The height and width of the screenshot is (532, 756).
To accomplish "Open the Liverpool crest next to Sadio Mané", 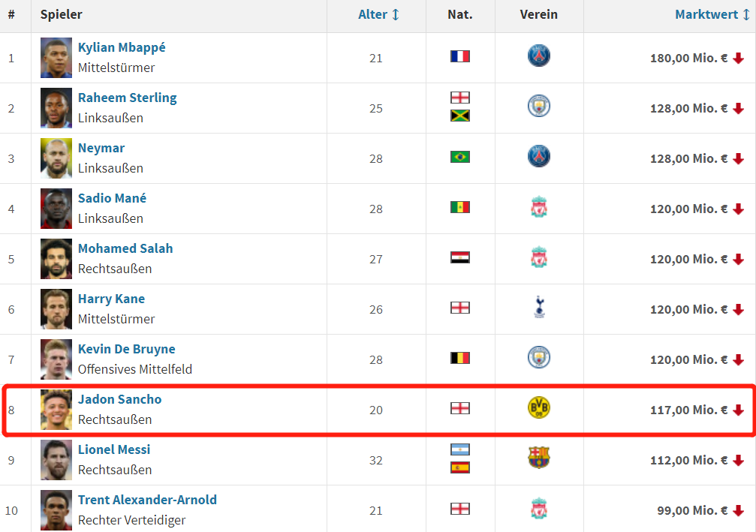I will pyautogui.click(x=538, y=207).
